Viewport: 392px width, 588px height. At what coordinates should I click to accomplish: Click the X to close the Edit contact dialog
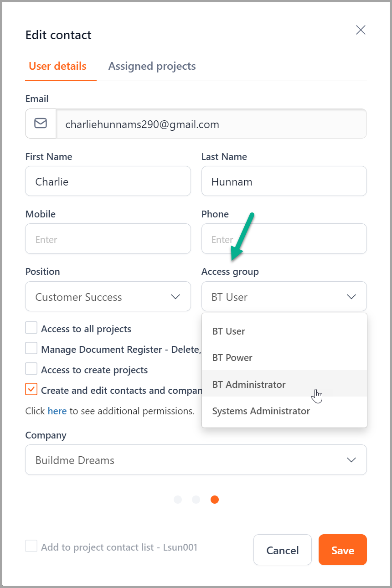coord(361,30)
